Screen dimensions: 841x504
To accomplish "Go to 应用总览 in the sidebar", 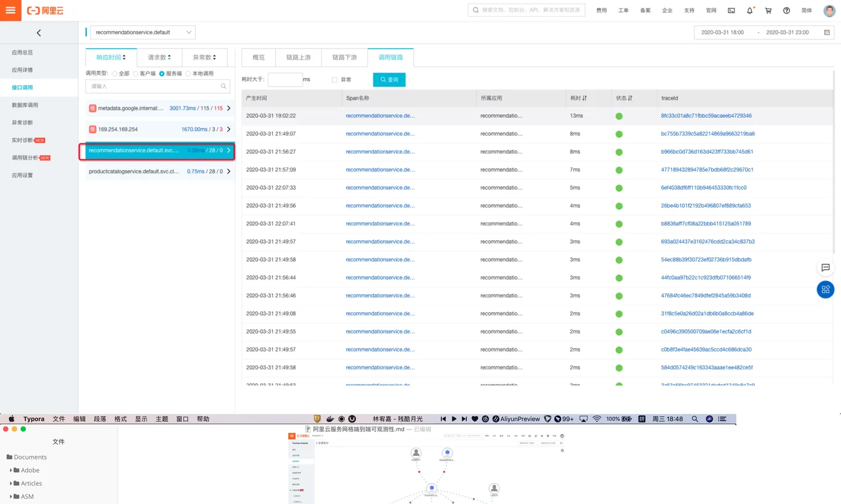I will pyautogui.click(x=22, y=53).
